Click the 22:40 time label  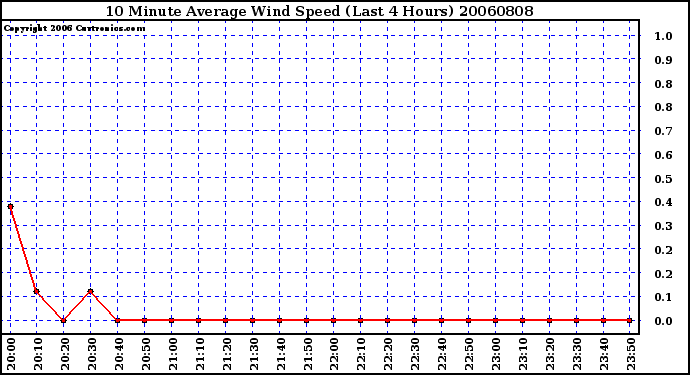tap(443, 354)
